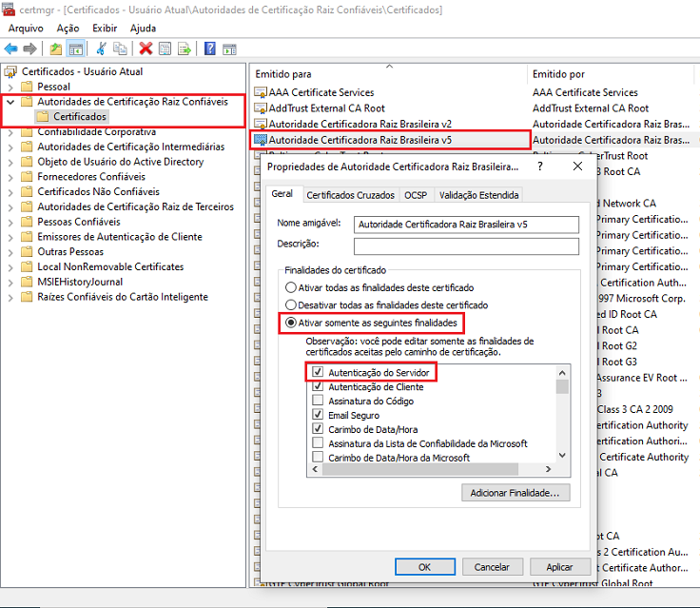
Task: Click the blue Back arrow in toolbar
Action: pyautogui.click(x=11, y=49)
